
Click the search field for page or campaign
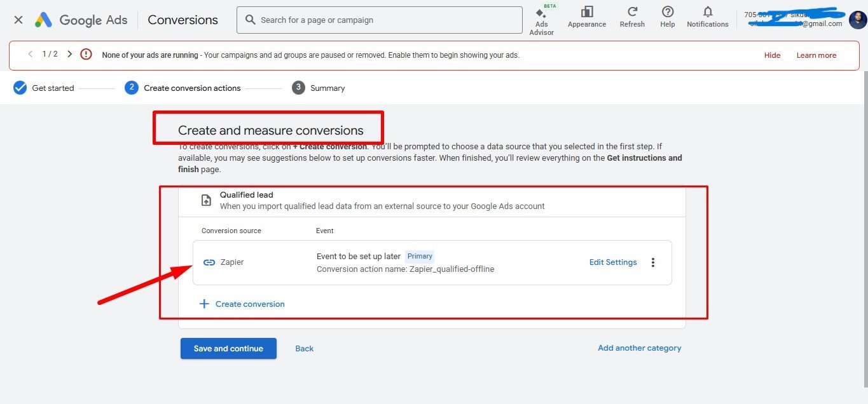tap(380, 20)
